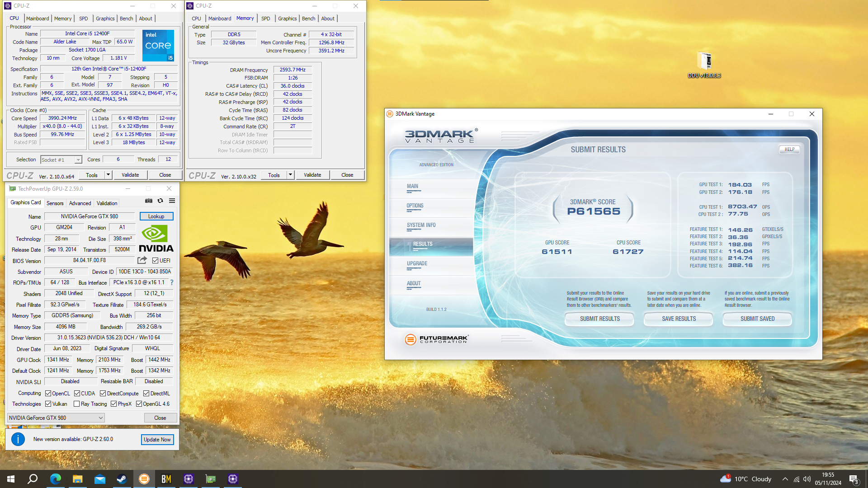This screenshot has width=868, height=488.
Task: Toggle the PhysX checkbox
Action: [x=113, y=404]
